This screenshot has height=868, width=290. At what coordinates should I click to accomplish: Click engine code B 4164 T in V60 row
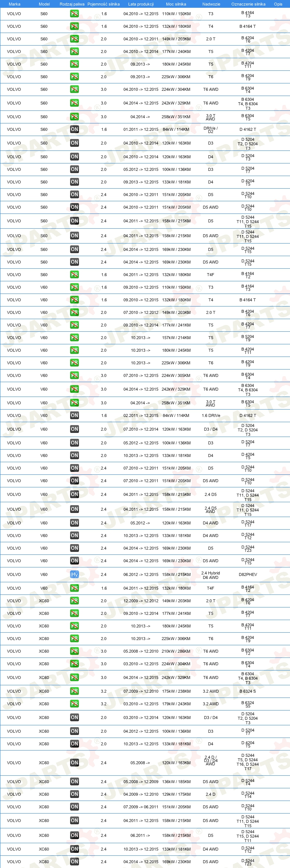[248, 300]
